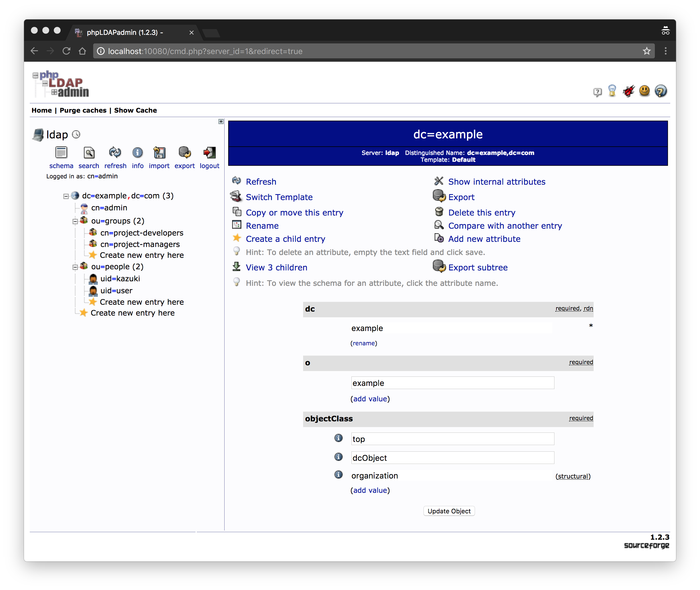Click the sidebar export icon

tap(184, 153)
